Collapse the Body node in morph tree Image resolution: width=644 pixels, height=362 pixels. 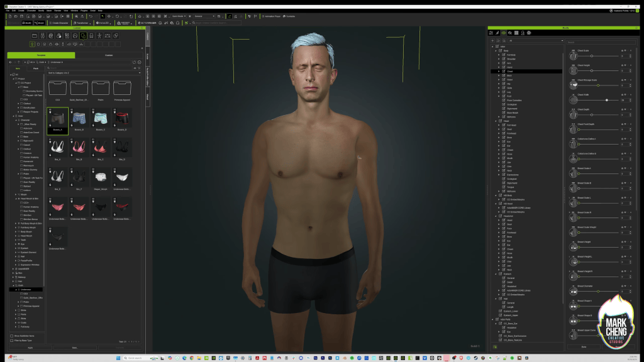pyautogui.click(x=496, y=50)
